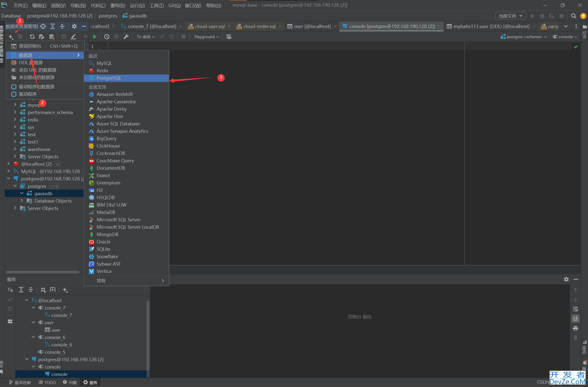Switch to cloud-user.sql tab
The width and height of the screenshot is (588, 387).
pyautogui.click(x=209, y=26)
